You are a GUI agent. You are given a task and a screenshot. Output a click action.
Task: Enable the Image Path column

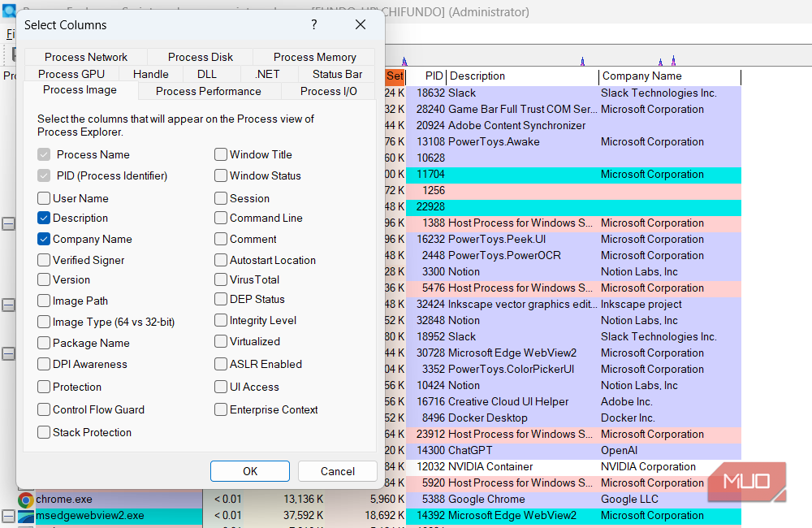pyautogui.click(x=44, y=301)
